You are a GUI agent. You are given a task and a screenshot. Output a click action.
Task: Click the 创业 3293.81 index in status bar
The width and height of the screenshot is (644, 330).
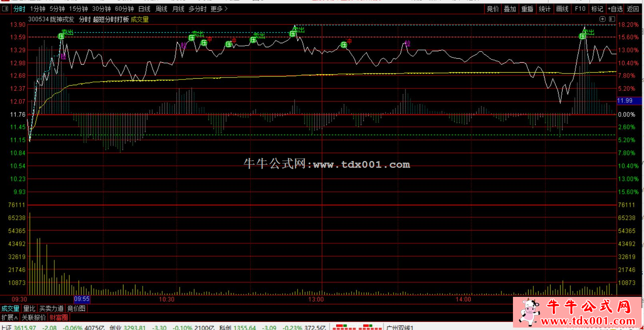coord(127,328)
